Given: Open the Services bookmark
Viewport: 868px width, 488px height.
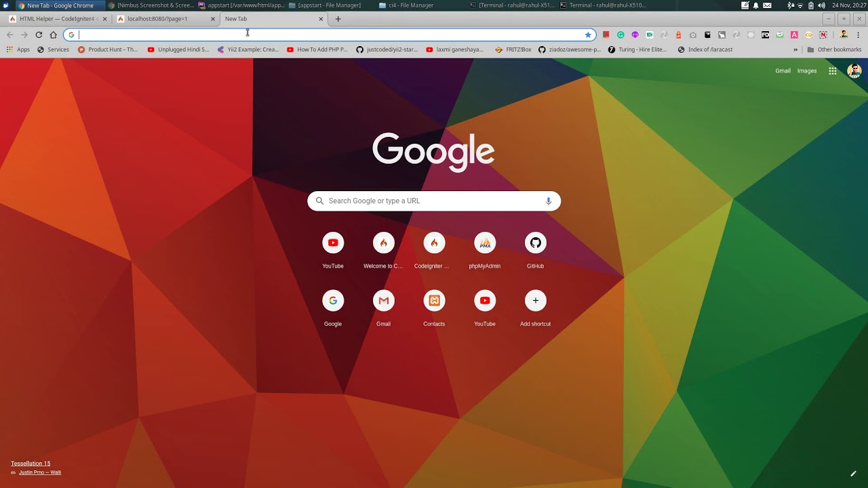Looking at the screenshot, I should point(53,49).
